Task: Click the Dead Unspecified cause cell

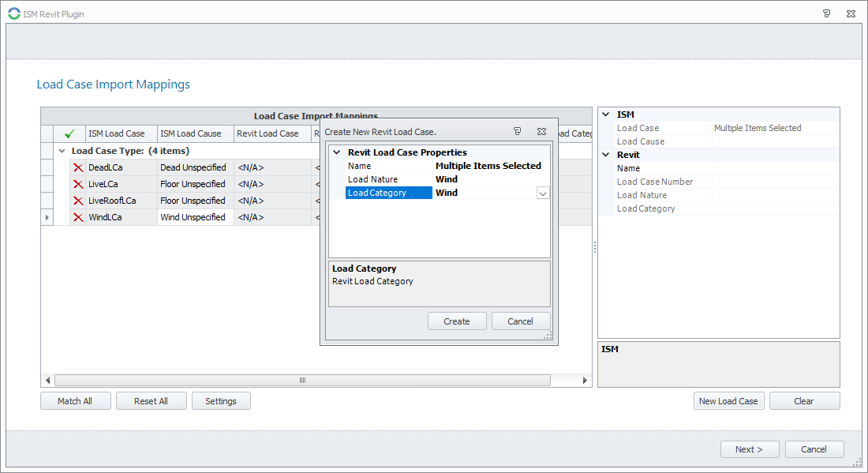Action: (x=196, y=167)
